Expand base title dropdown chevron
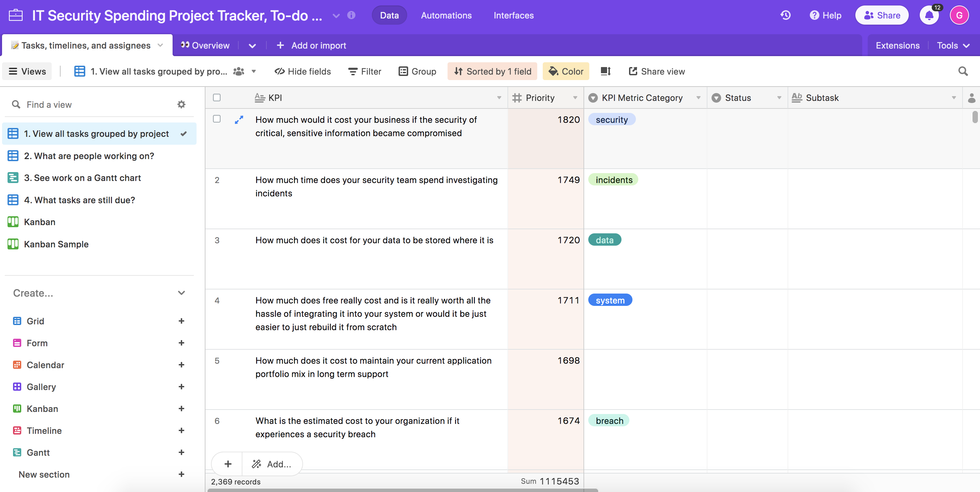980x492 pixels. (336, 16)
